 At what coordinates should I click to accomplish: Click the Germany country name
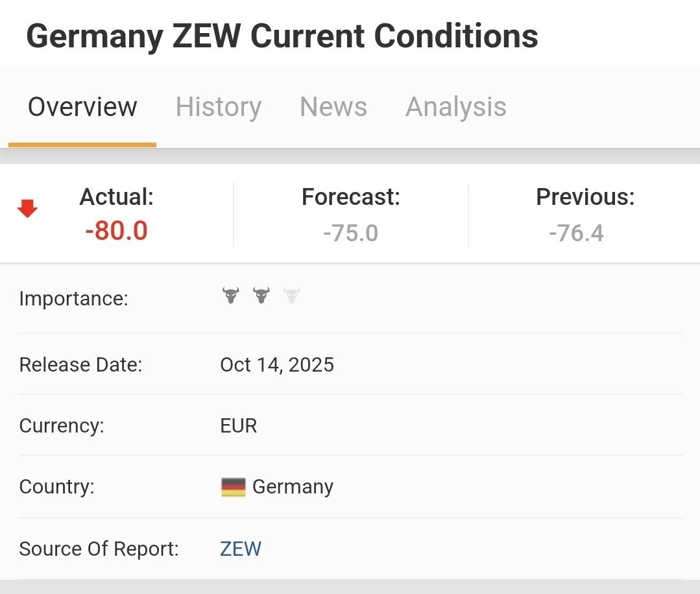click(293, 487)
